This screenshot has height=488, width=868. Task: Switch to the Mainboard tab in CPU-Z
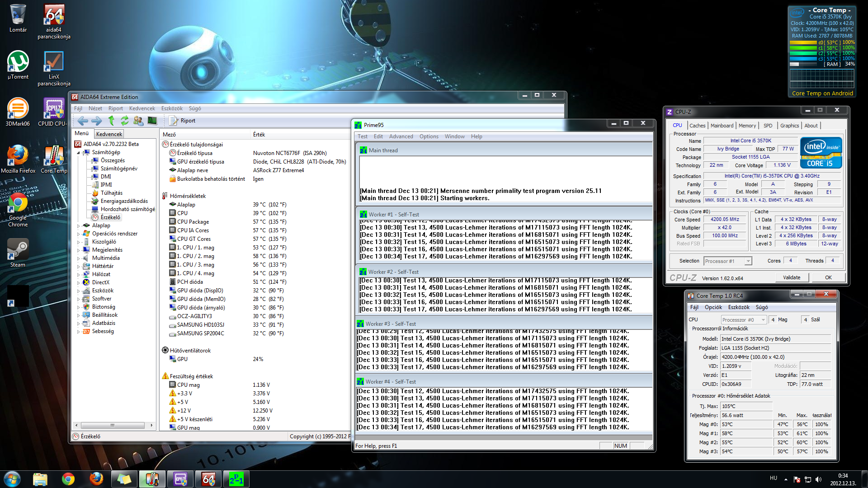(722, 126)
